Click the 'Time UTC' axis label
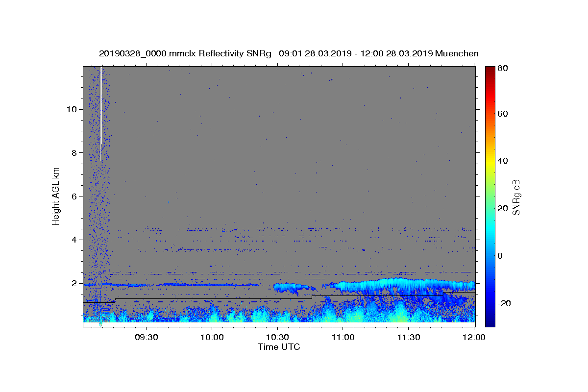 pyautogui.click(x=279, y=347)
